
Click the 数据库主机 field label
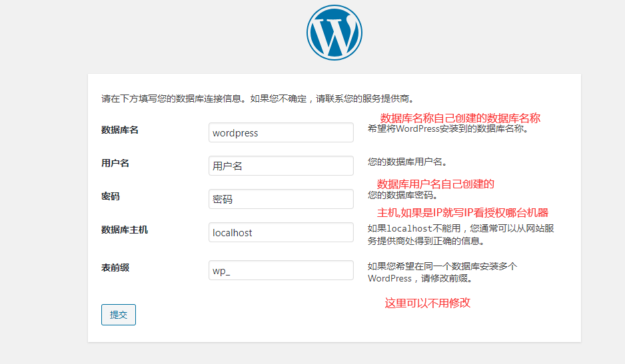(x=125, y=230)
